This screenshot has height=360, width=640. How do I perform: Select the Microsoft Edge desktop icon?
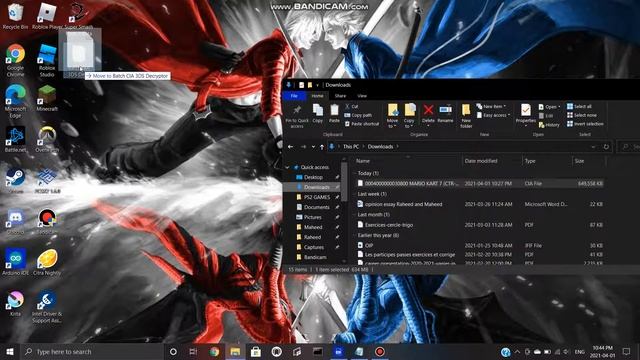click(16, 102)
